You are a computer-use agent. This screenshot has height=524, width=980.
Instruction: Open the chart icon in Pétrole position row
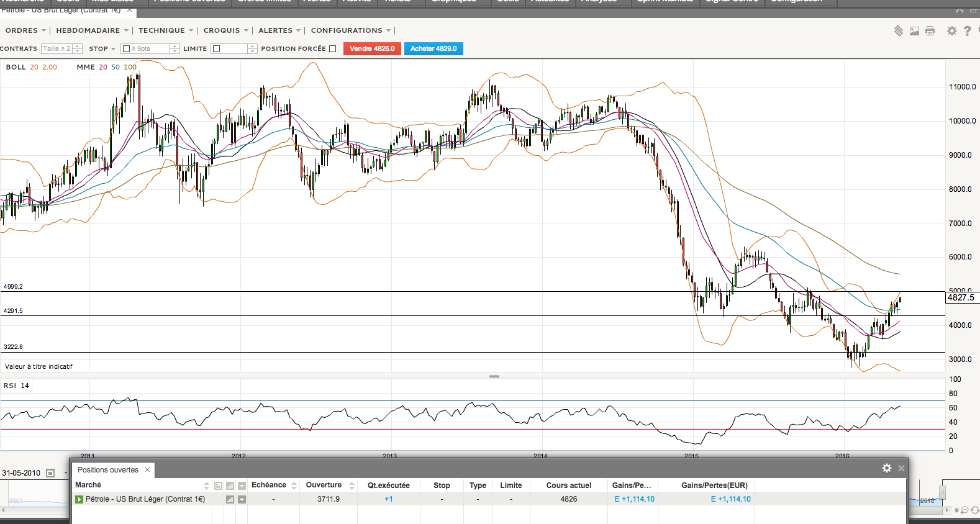(x=230, y=499)
